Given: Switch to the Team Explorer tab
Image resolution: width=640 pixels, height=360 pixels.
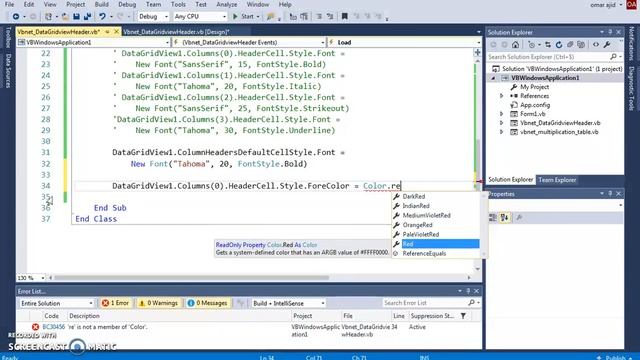Looking at the screenshot, I should tap(557, 180).
